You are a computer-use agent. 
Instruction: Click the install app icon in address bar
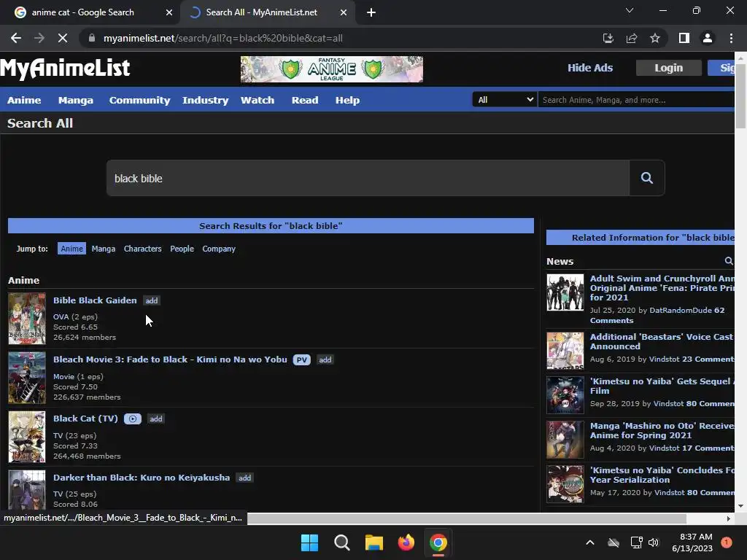point(608,38)
